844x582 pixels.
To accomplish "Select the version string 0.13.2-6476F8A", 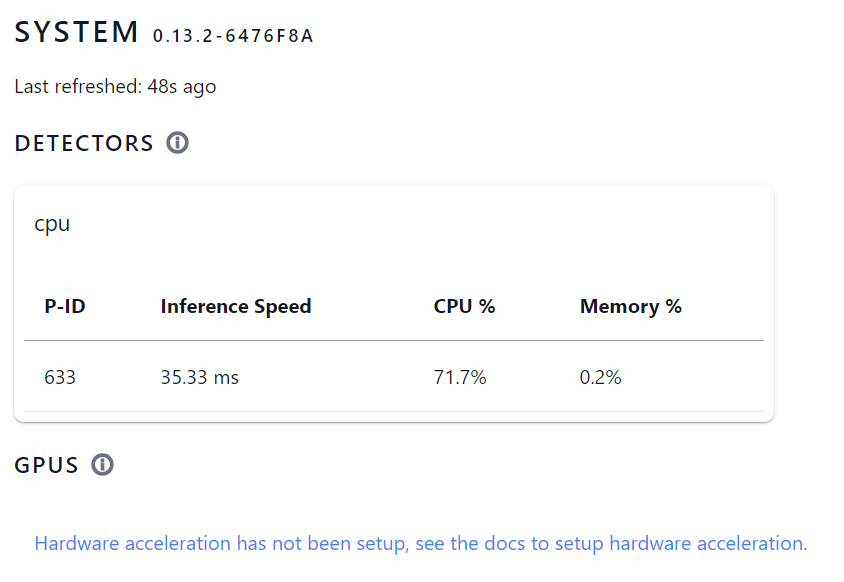I will click(x=233, y=36).
